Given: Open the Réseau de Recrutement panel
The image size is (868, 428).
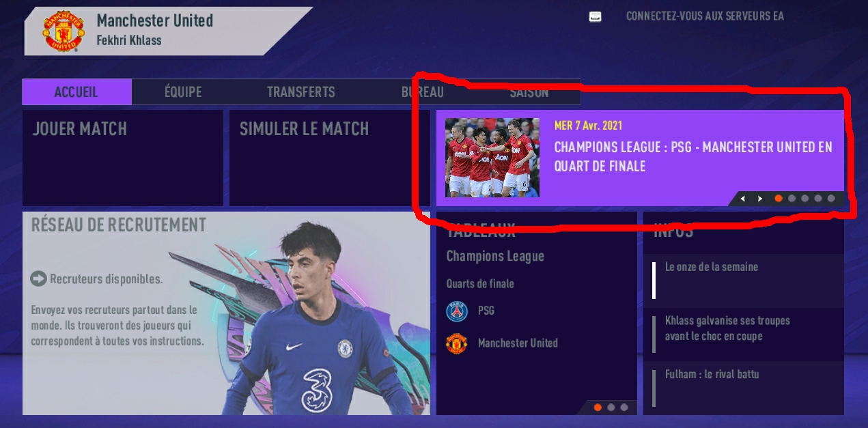Looking at the screenshot, I should point(226,313).
